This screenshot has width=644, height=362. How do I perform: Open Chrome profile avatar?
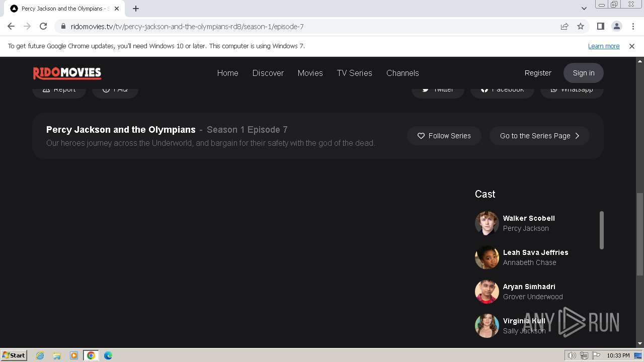coord(616,26)
